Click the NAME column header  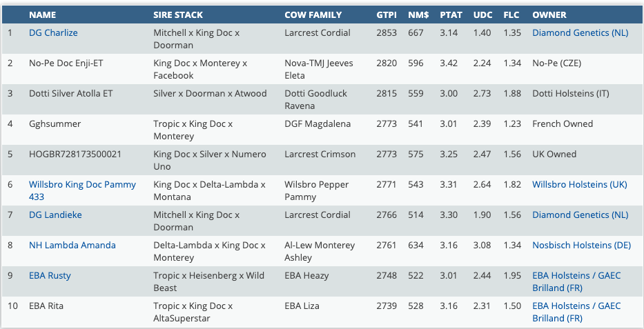coord(43,14)
